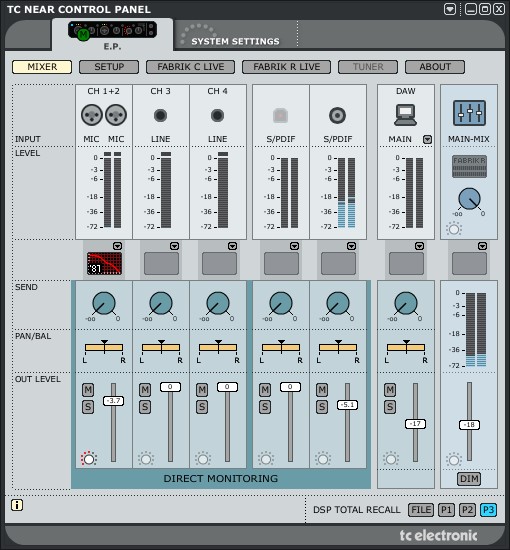Image resolution: width=510 pixels, height=550 pixels.
Task: Solo CH 1+2
Action: click(x=88, y=407)
